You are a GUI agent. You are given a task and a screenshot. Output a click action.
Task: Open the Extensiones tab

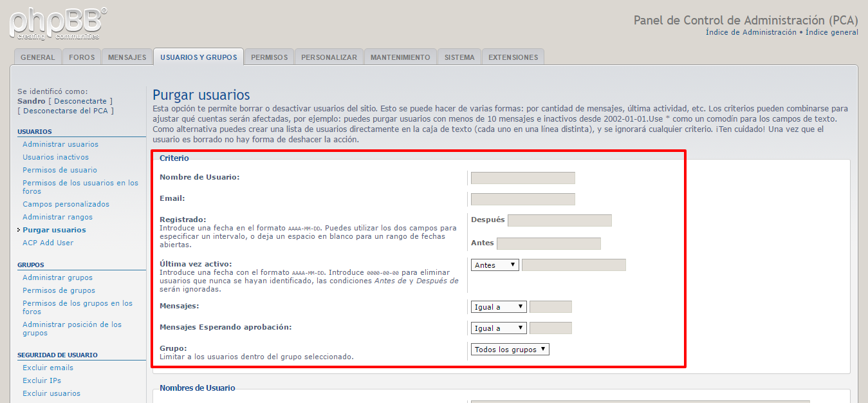(513, 57)
